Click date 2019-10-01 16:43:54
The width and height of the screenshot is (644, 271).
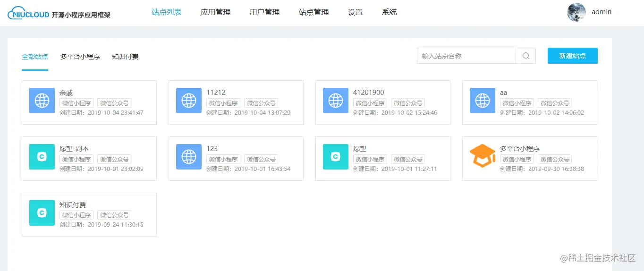[x=263, y=169]
